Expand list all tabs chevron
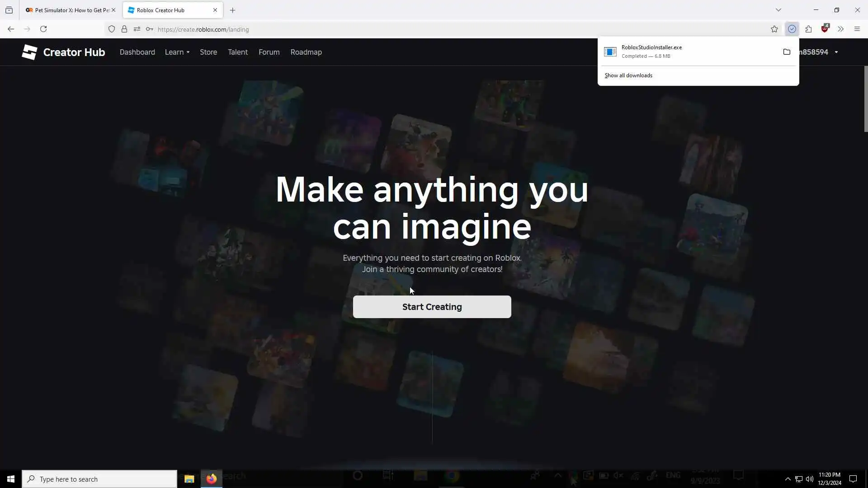 click(778, 10)
